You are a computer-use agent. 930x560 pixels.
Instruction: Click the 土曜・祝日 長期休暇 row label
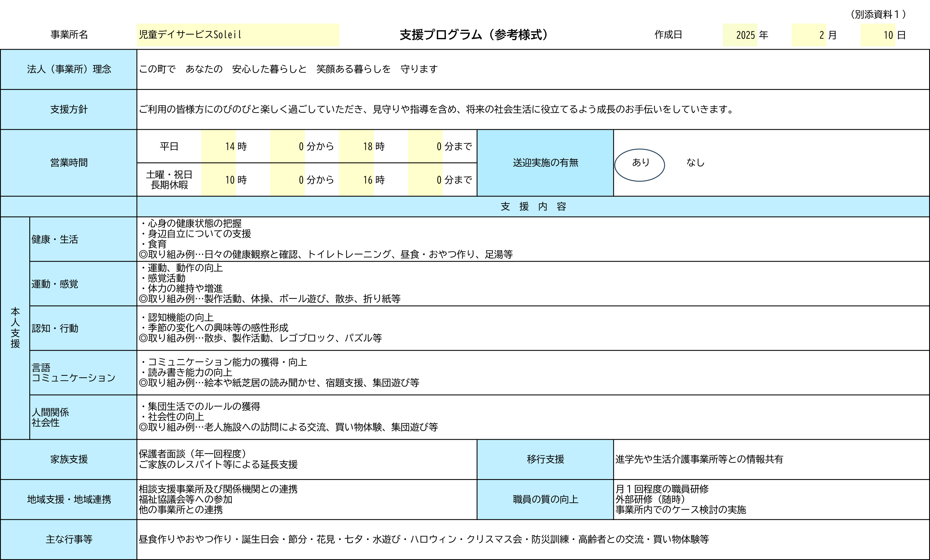point(169,180)
